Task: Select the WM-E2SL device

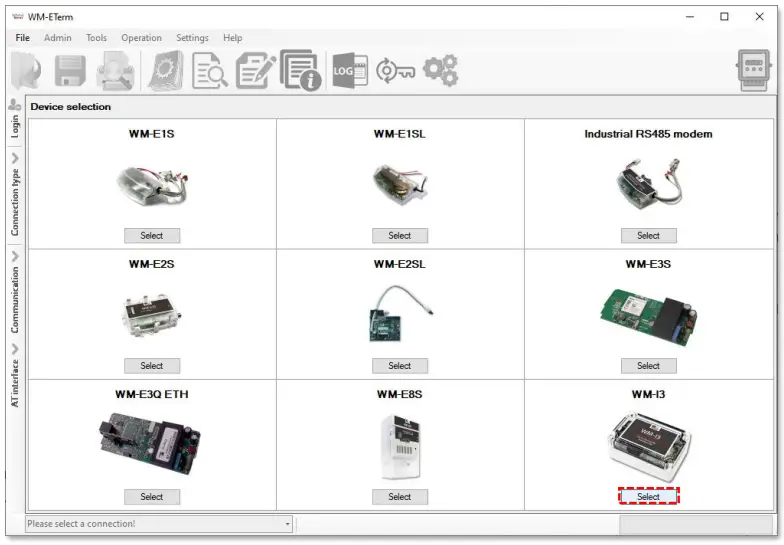Action: click(400, 366)
